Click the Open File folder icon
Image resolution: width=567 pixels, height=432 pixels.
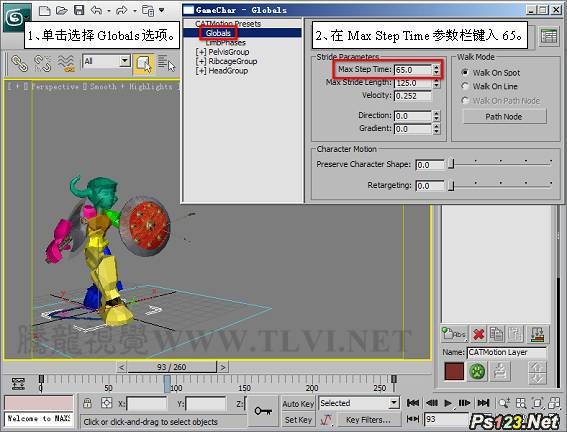[x=62, y=11]
